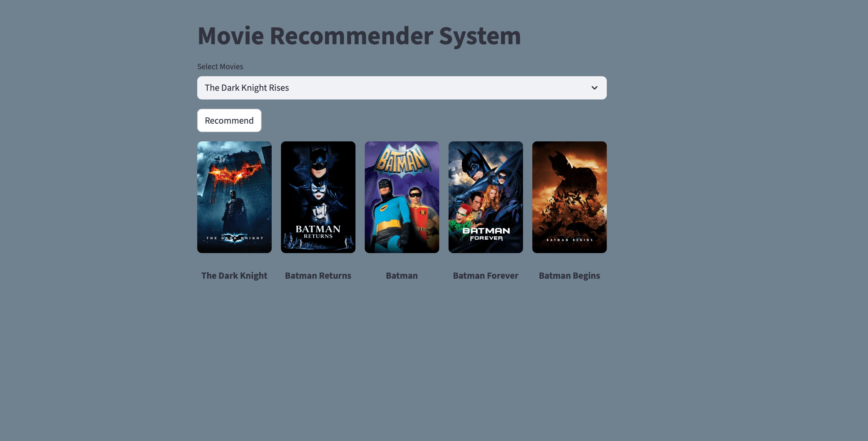Select the Batman 1966 poster with Robin
The width and height of the screenshot is (868, 441).
tap(402, 197)
